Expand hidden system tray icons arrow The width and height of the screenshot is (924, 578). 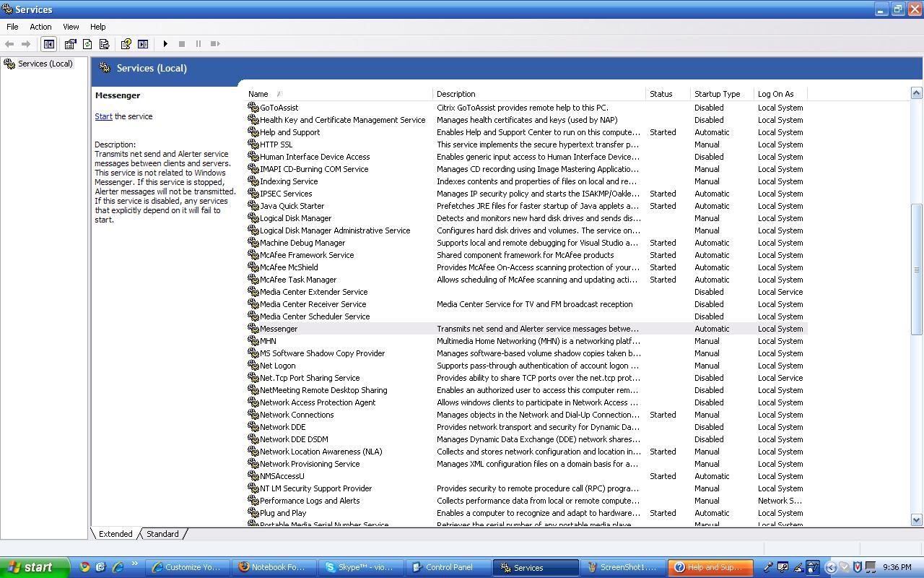(x=831, y=567)
